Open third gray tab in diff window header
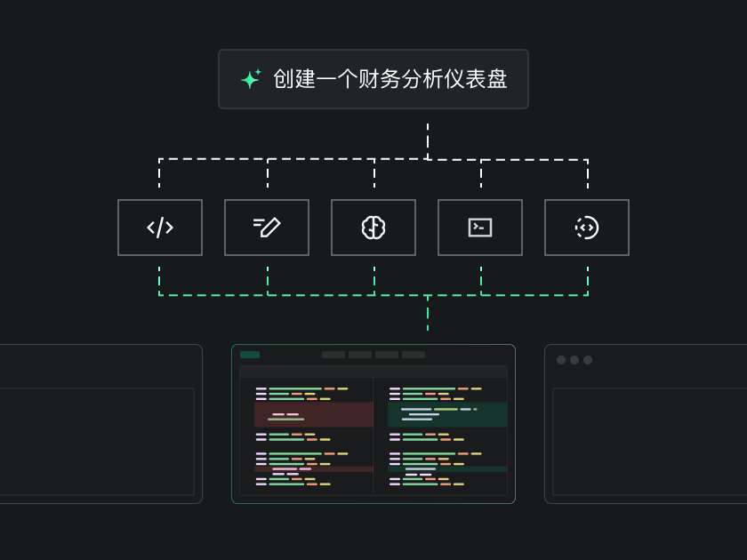Screen dimensions: 747x560 tap(387, 355)
